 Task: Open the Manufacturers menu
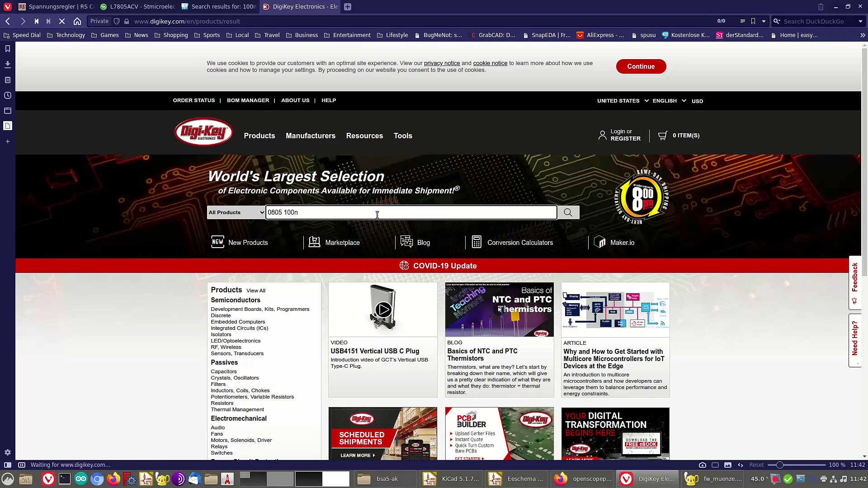click(x=310, y=136)
